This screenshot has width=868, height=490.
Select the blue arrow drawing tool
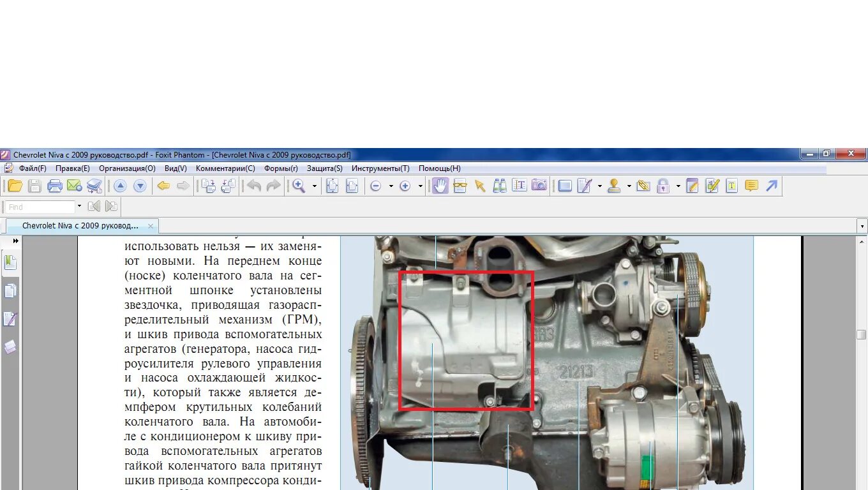click(772, 186)
